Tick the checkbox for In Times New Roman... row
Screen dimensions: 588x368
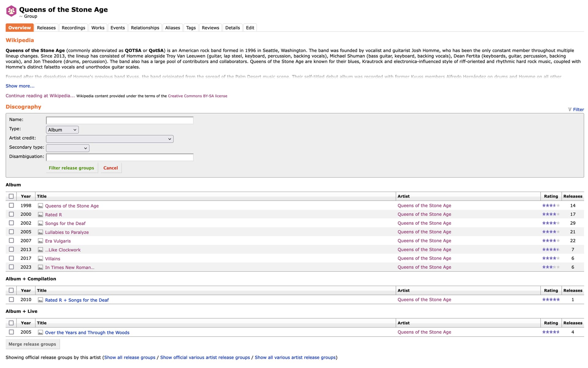point(11,267)
